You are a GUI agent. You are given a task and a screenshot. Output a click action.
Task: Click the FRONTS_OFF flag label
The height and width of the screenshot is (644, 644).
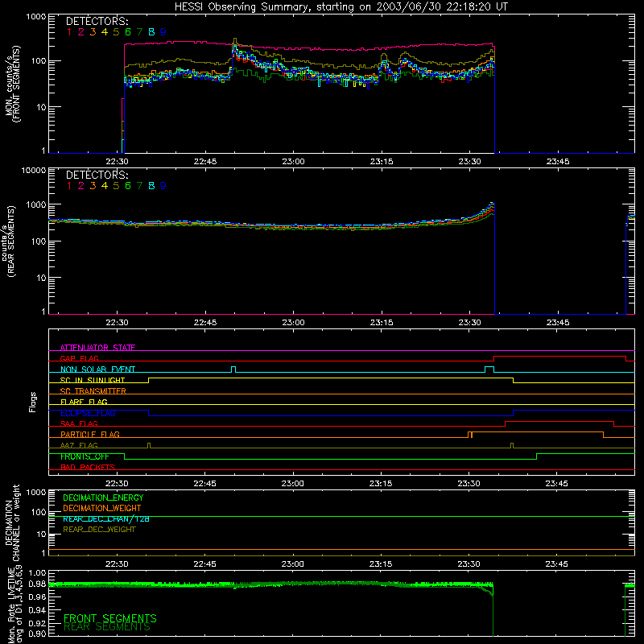tap(85, 456)
